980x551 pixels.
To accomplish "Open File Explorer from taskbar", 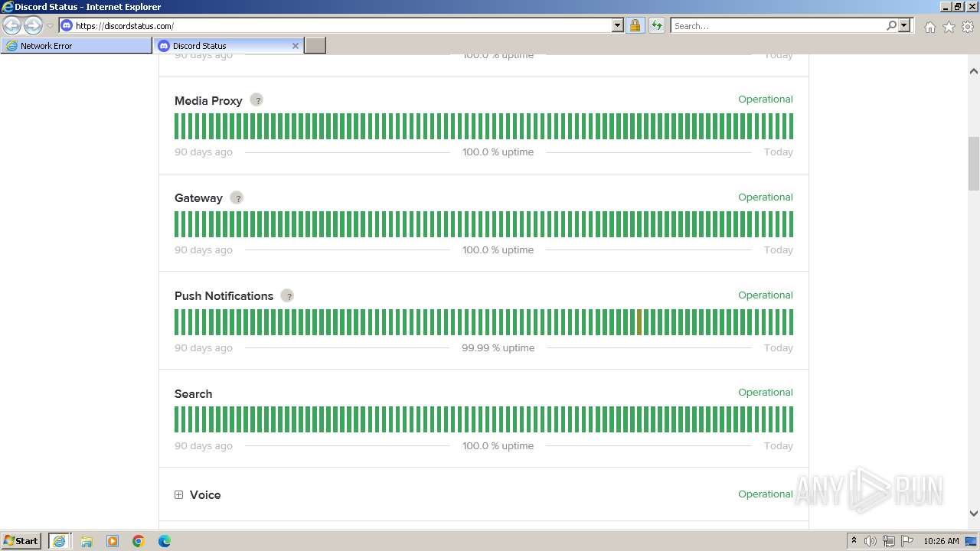I will pyautogui.click(x=87, y=541).
